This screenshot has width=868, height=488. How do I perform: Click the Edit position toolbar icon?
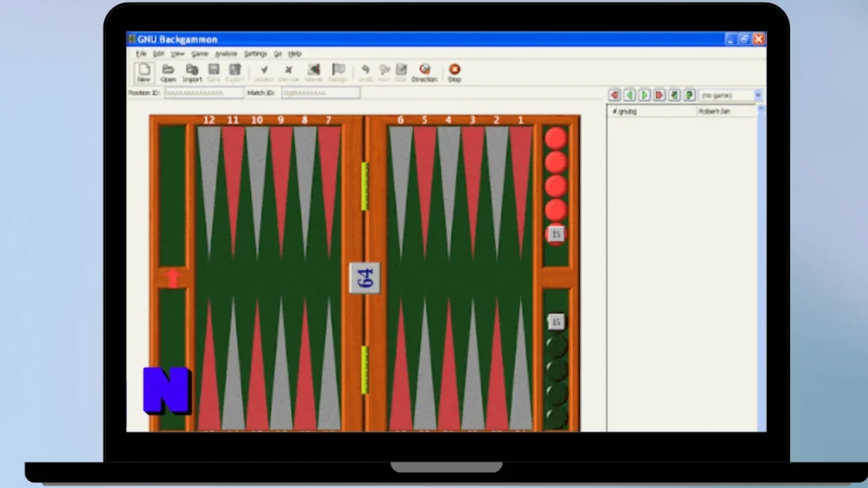click(x=401, y=73)
